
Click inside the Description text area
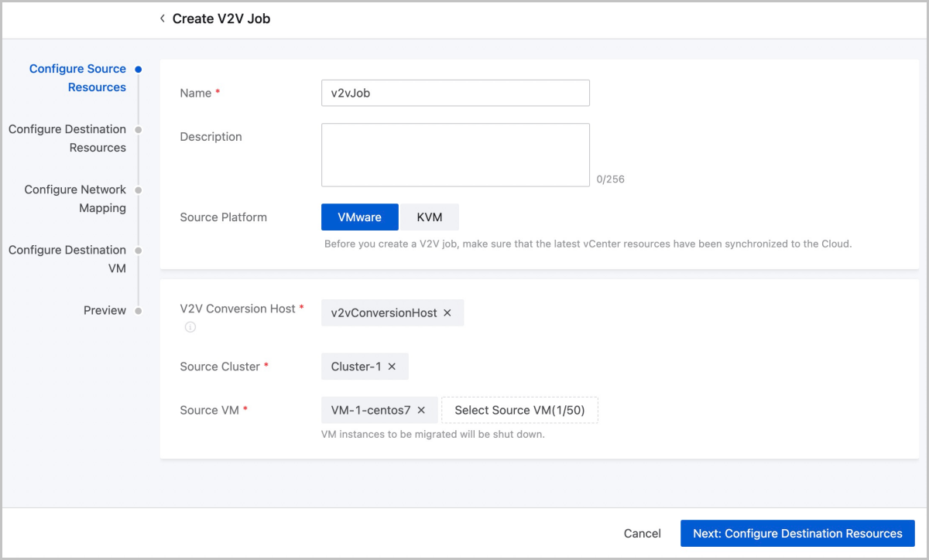pos(455,155)
